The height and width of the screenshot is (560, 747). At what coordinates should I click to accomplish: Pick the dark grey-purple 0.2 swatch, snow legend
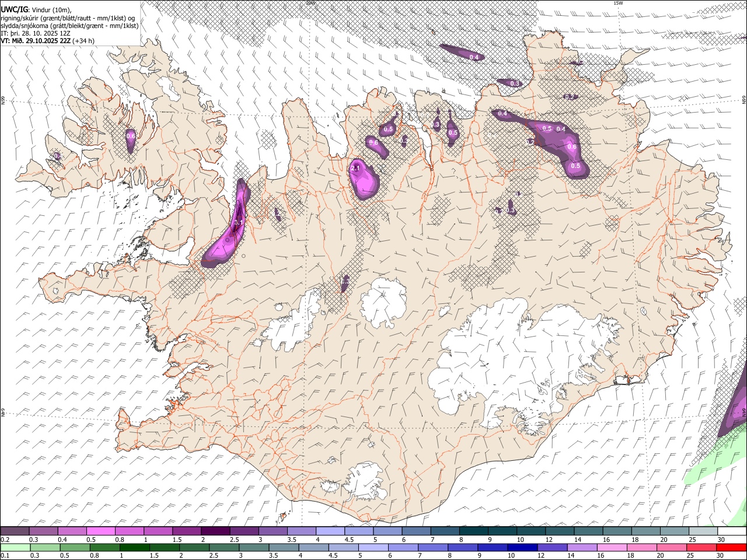(x=15, y=531)
